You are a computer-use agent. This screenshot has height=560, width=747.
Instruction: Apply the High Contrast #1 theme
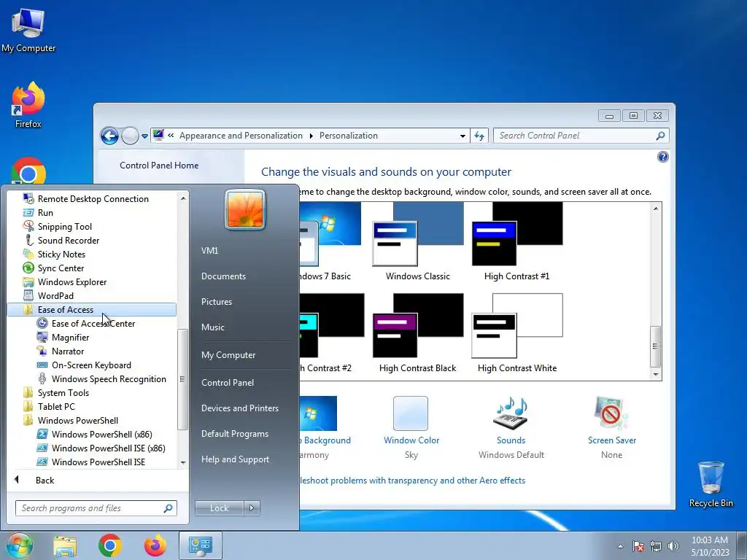point(517,241)
